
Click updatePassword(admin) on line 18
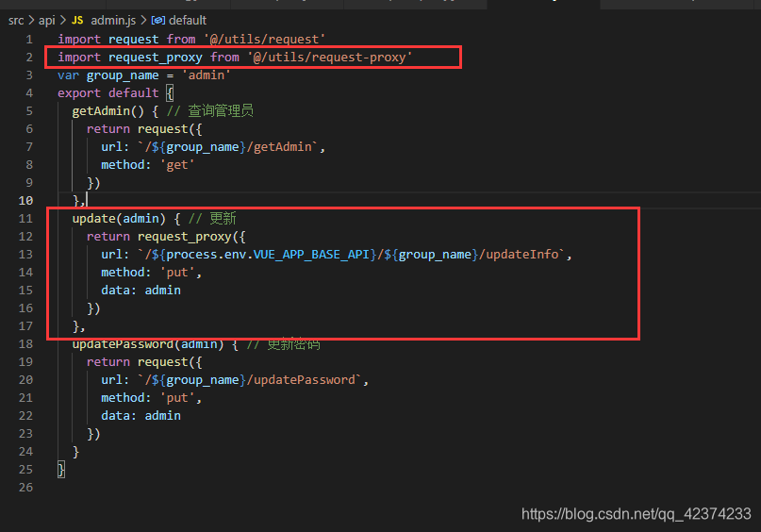[148, 344]
